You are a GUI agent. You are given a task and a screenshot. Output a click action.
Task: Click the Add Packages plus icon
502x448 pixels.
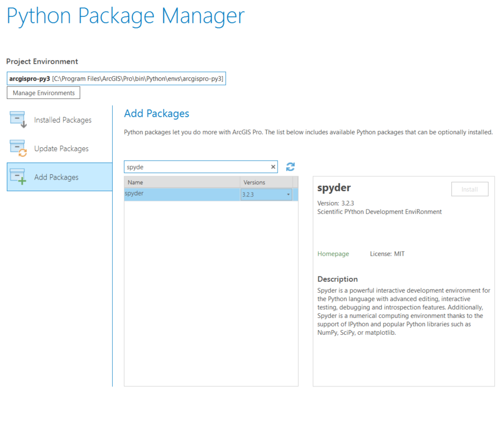pyautogui.click(x=18, y=177)
